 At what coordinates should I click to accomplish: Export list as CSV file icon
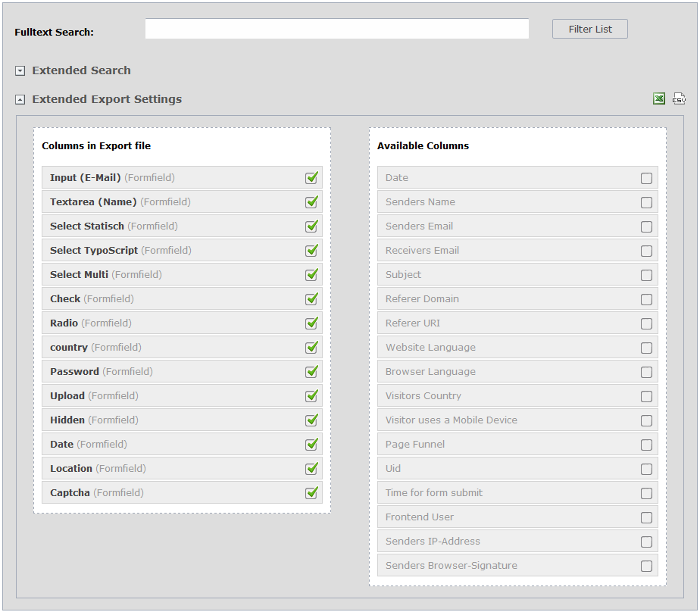[679, 99]
